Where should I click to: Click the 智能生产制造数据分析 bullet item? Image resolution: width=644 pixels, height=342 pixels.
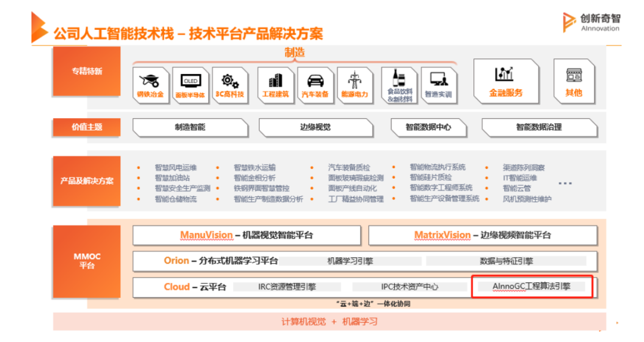point(268,199)
